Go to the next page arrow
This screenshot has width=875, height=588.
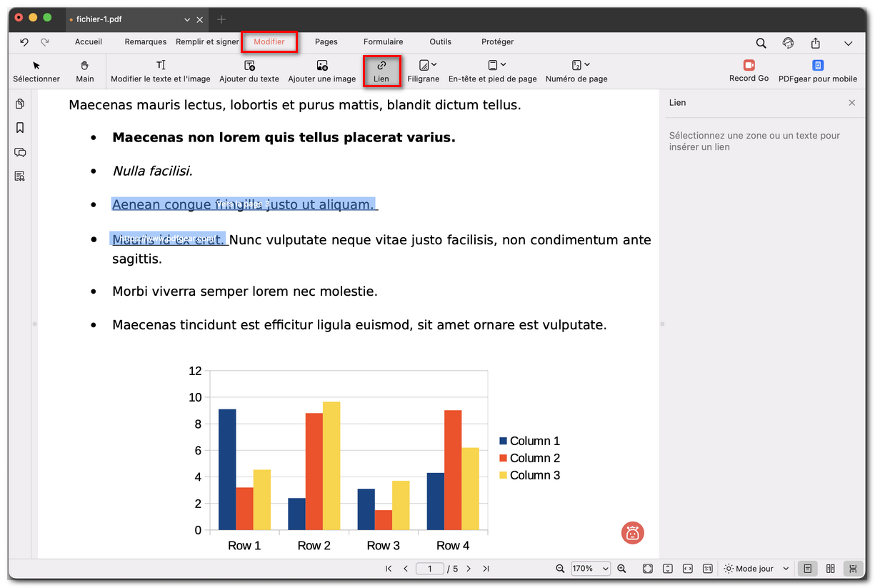[469, 569]
